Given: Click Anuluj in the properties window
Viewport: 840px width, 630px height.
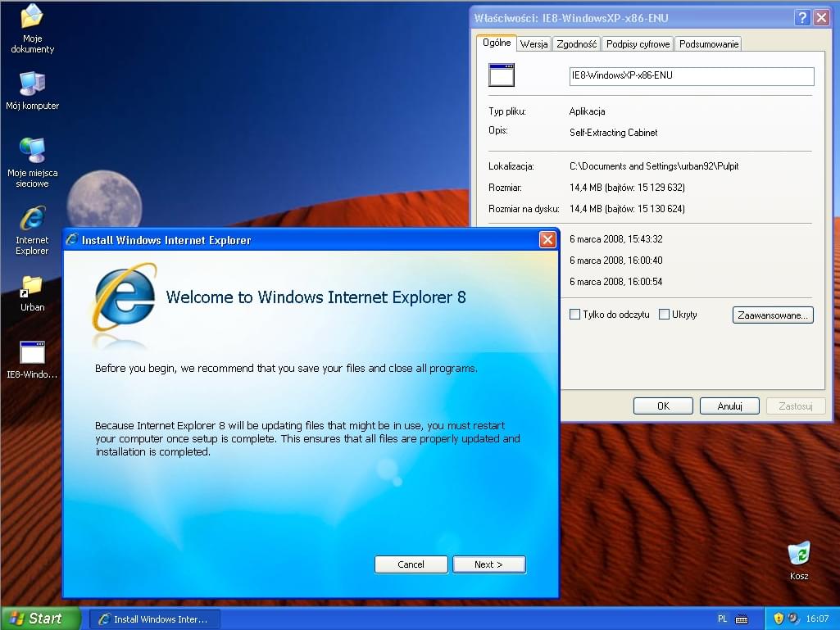Looking at the screenshot, I should pos(729,406).
